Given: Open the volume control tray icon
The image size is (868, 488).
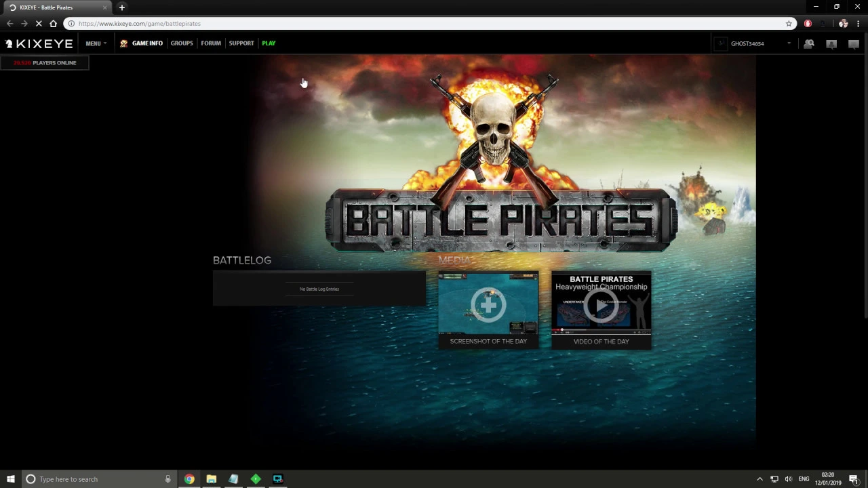Looking at the screenshot, I should [788, 479].
